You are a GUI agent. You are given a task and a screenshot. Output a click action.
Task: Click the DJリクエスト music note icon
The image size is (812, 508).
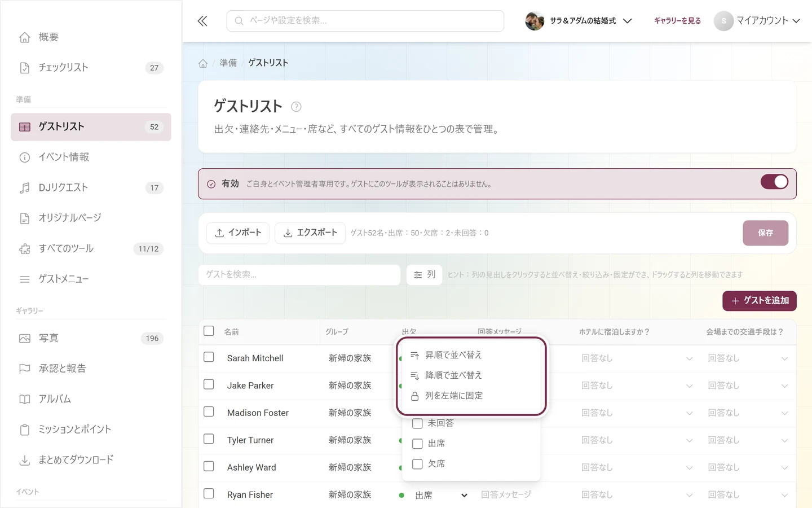pyautogui.click(x=25, y=188)
